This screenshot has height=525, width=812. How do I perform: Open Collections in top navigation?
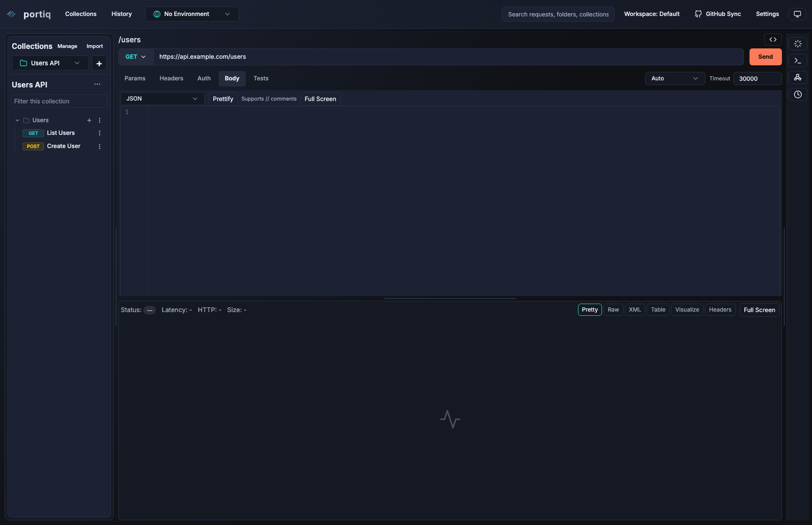coord(81,14)
